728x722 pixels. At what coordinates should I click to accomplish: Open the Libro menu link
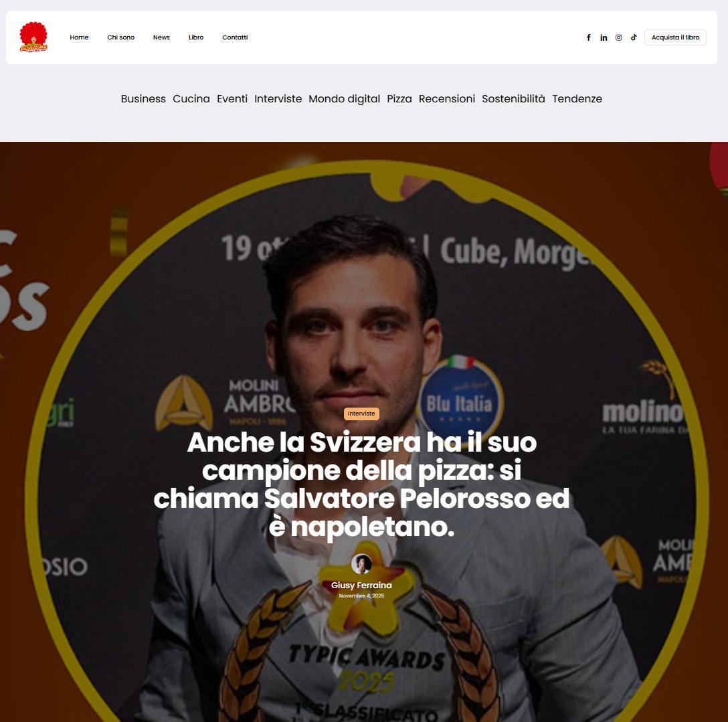click(x=196, y=37)
